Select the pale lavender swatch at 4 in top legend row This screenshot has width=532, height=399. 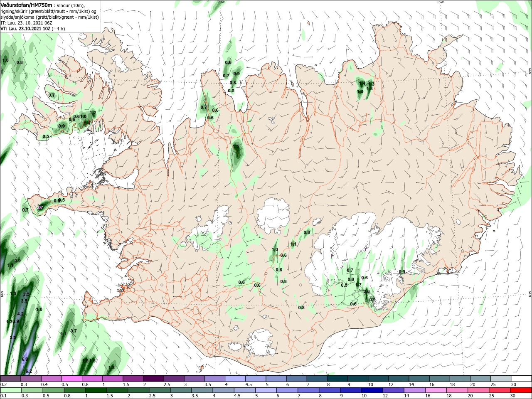[235, 379]
